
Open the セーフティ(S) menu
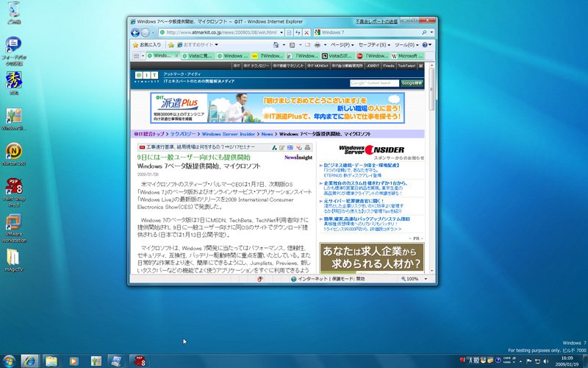click(374, 45)
